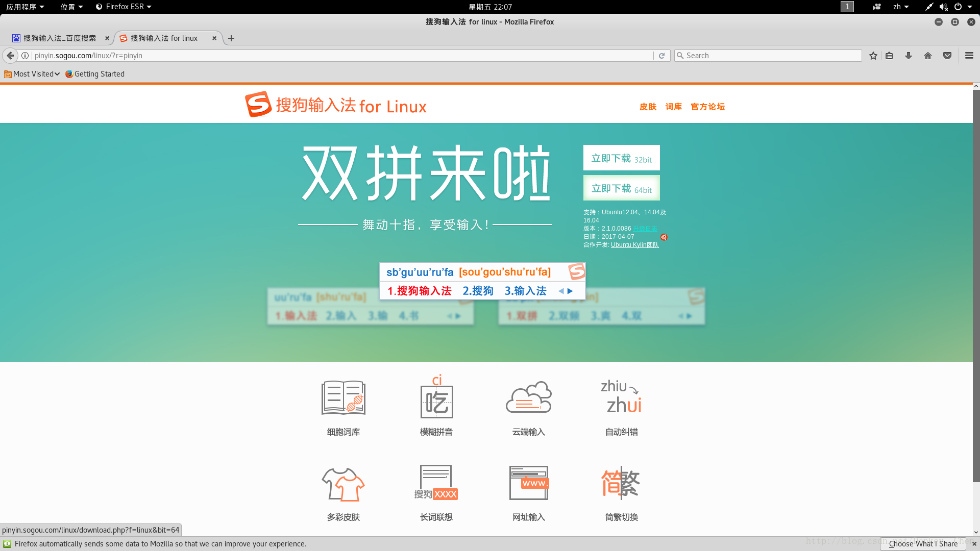Viewport: 980px width, 551px height.
Task: Close the 搜狗输入法_百度搜索 tab
Action: (107, 38)
